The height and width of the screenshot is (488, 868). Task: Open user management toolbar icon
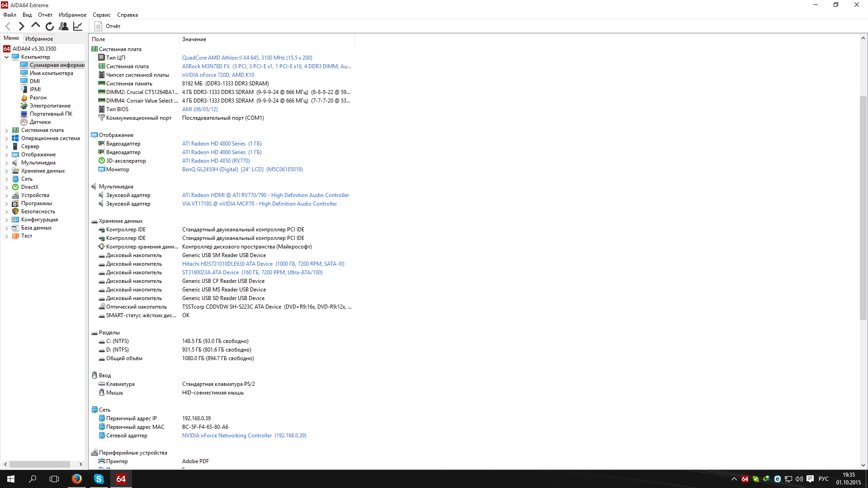click(x=64, y=26)
